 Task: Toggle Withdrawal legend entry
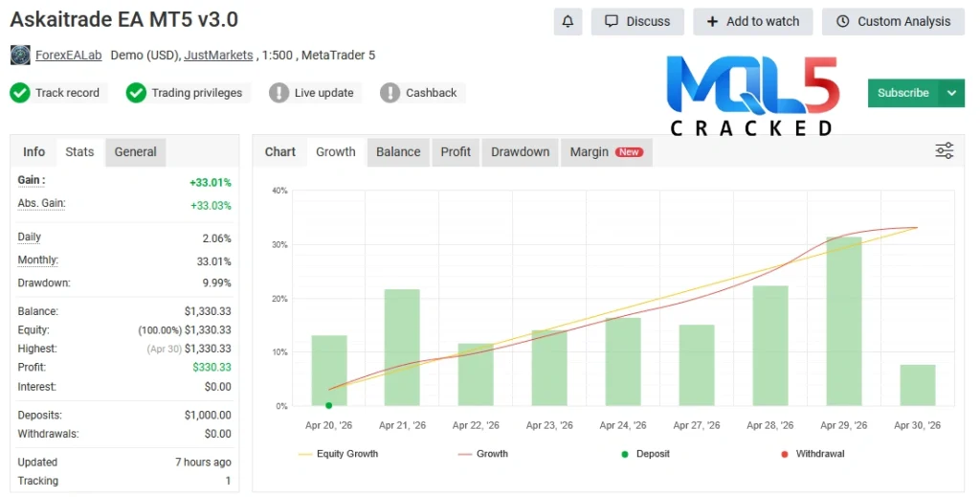pyautogui.click(x=813, y=454)
